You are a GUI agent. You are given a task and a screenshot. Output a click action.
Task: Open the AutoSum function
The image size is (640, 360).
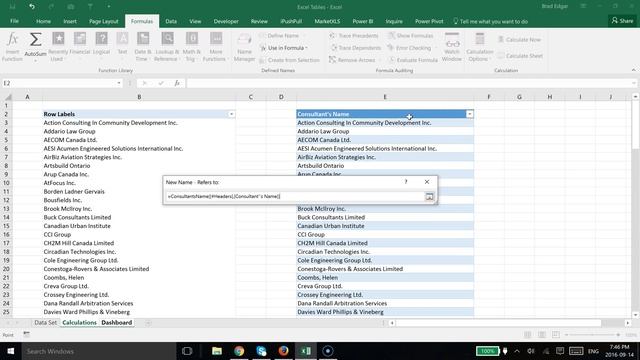click(35, 47)
